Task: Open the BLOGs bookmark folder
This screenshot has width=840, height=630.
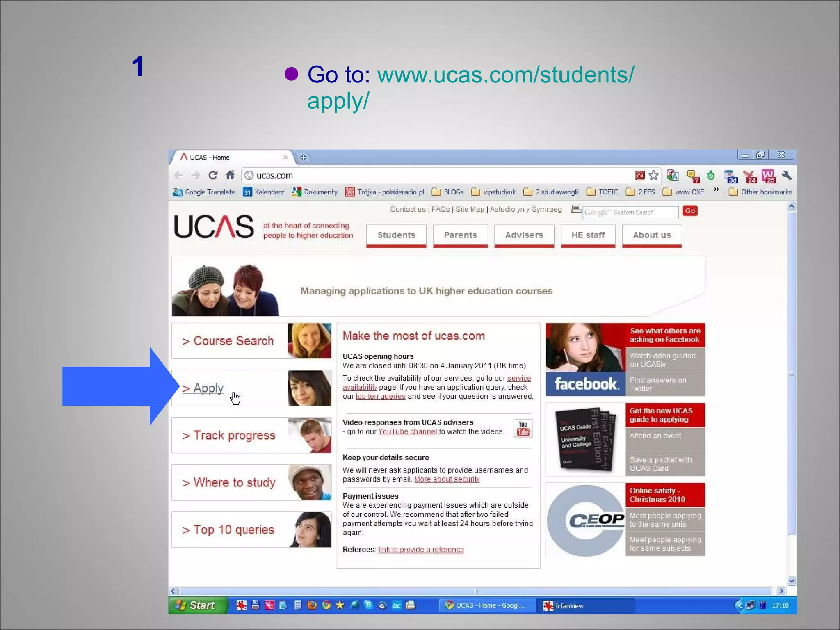Action: click(447, 192)
